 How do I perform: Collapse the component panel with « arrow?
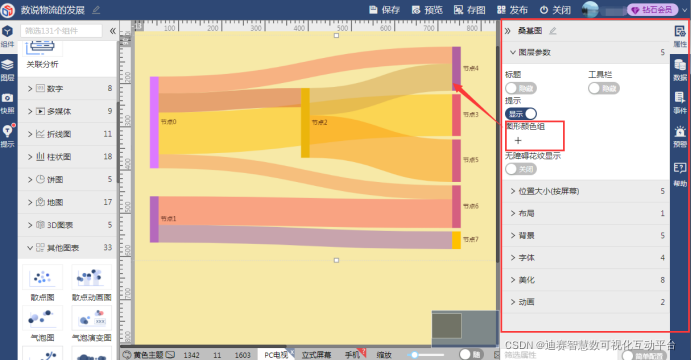(112, 31)
